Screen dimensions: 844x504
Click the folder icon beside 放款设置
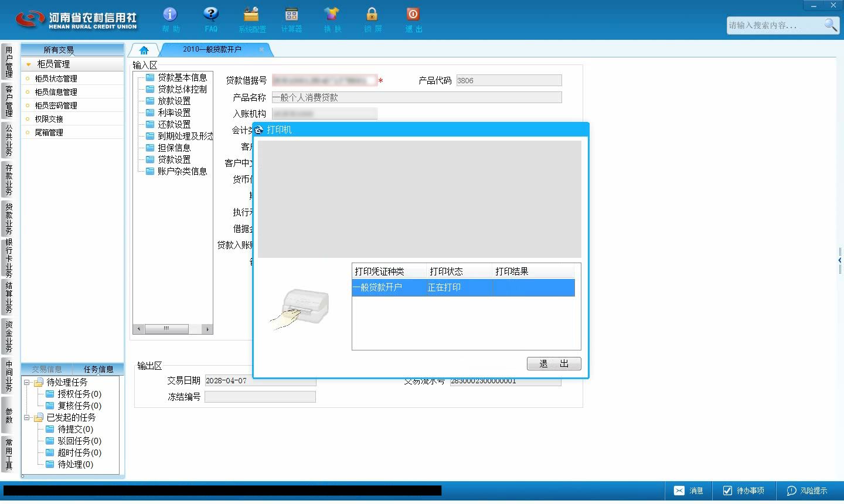click(x=151, y=101)
